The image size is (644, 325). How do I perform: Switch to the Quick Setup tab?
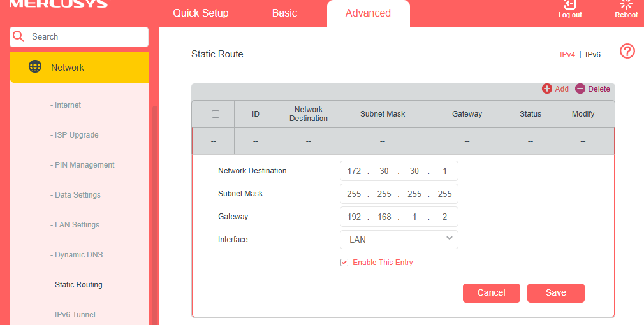coord(200,13)
